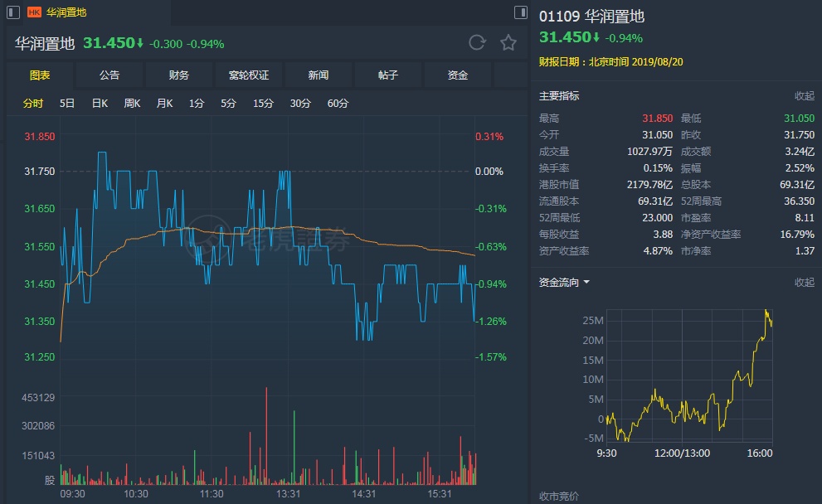Click the refresh quote icon
Image resolution: width=822 pixels, height=504 pixels.
[477, 43]
